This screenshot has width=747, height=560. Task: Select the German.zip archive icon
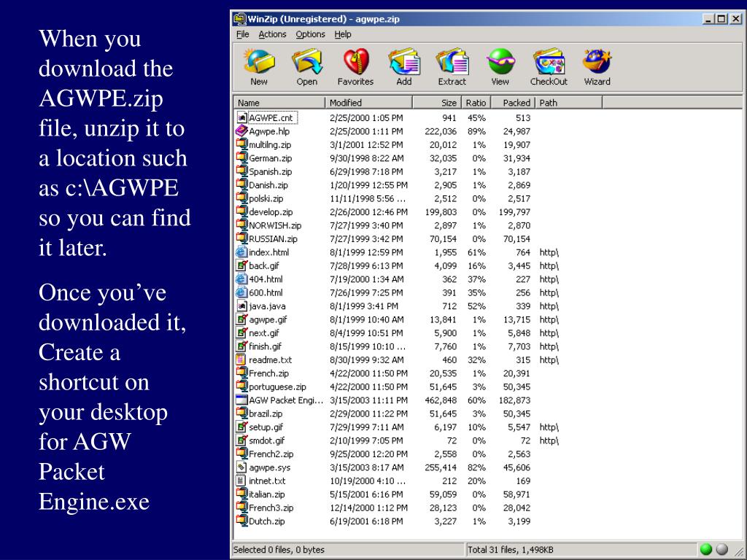coord(241,158)
